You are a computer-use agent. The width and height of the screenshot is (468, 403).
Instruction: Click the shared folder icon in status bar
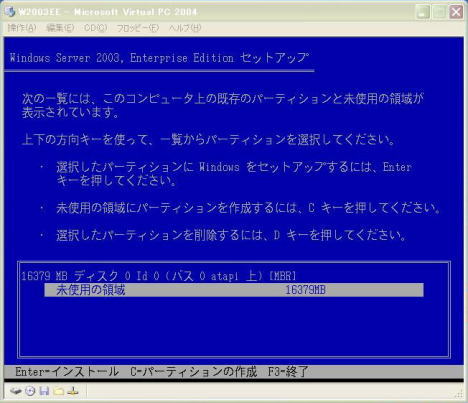[x=59, y=391]
